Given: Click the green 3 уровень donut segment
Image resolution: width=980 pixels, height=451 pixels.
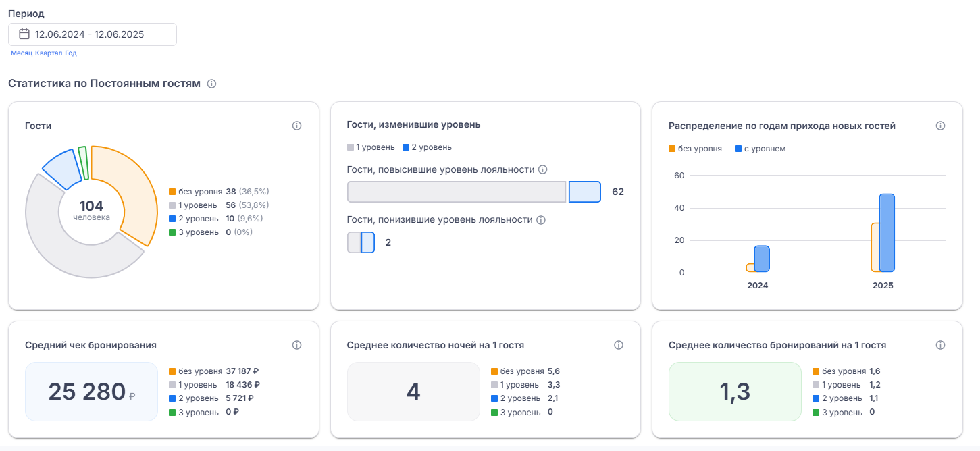Looking at the screenshot, I should pyautogui.click(x=83, y=163).
